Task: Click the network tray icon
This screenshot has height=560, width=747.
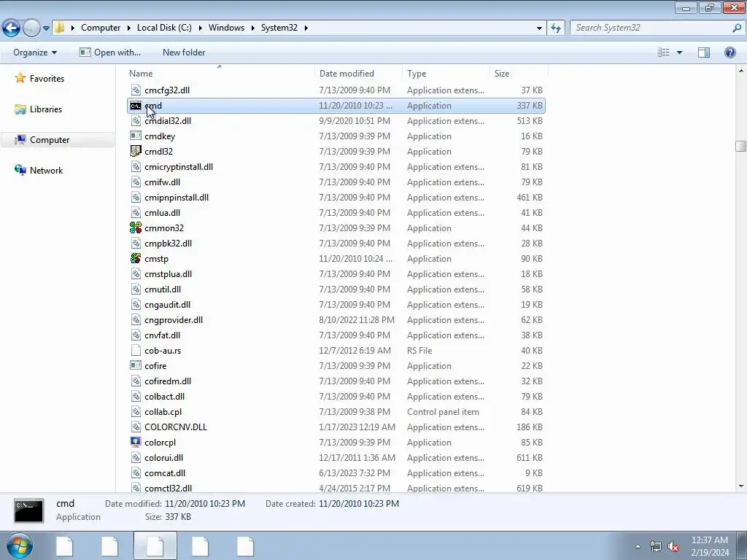Action: click(x=656, y=546)
